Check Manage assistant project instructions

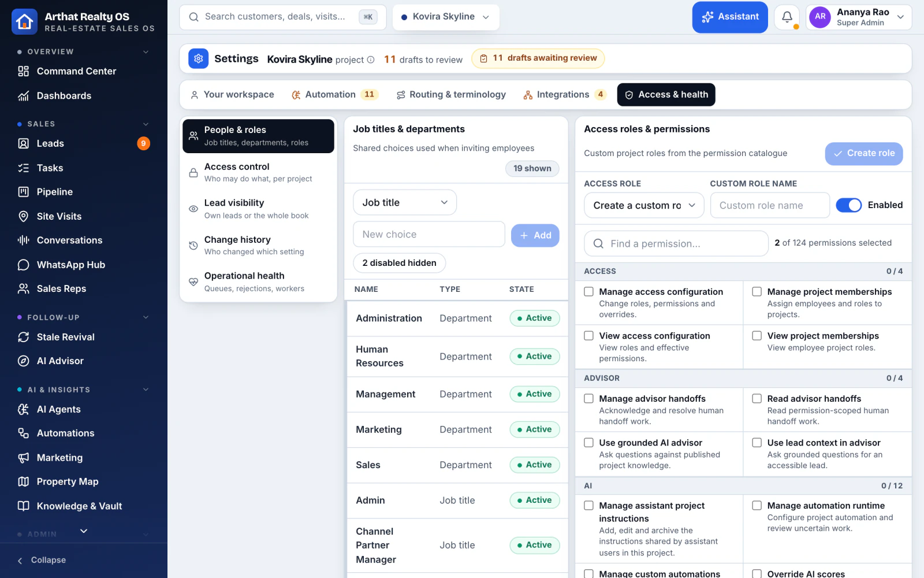click(588, 506)
